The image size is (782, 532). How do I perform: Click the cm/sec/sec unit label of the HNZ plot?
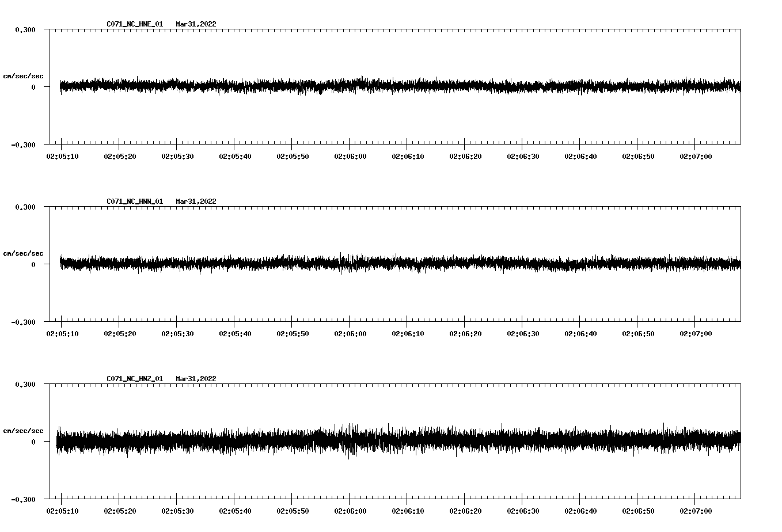(23, 431)
